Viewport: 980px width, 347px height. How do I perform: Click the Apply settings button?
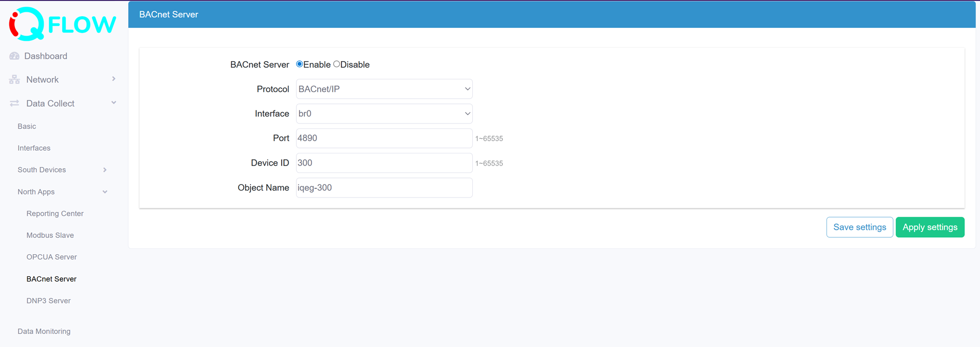tap(930, 227)
